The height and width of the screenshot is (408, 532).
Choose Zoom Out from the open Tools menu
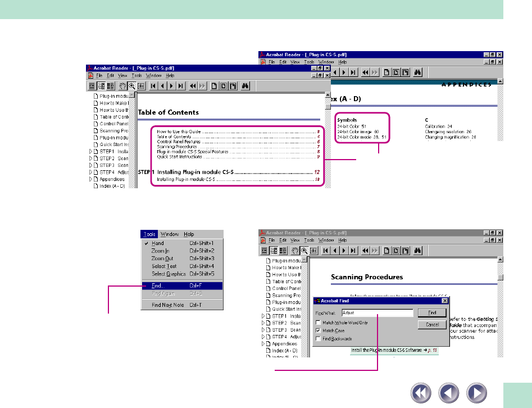click(x=182, y=259)
